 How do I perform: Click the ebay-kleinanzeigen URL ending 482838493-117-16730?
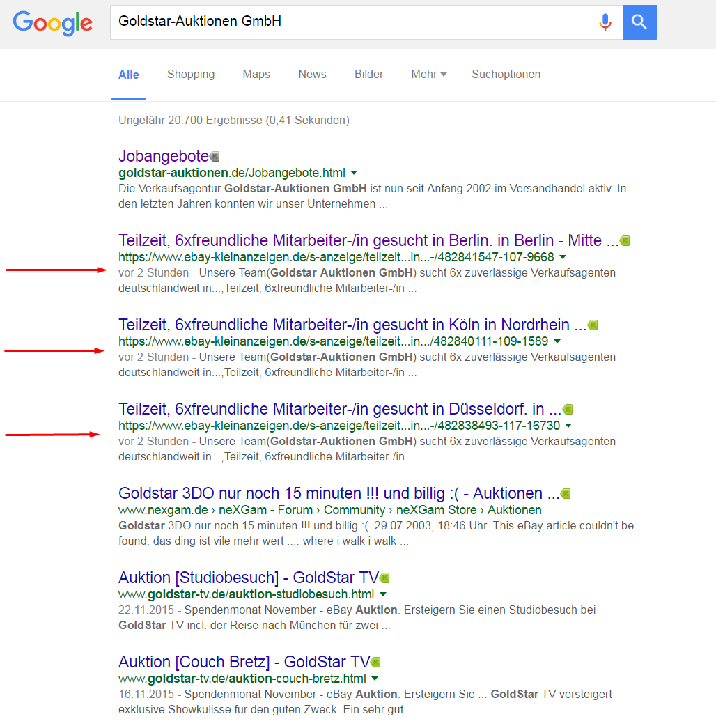(x=339, y=425)
